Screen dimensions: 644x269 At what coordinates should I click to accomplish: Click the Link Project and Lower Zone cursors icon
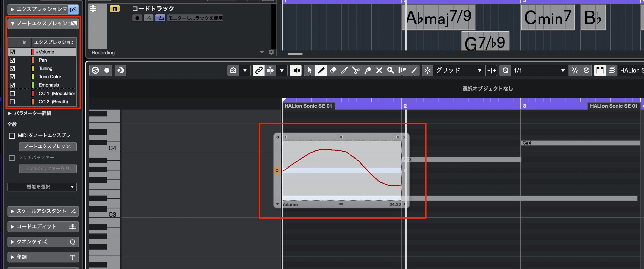tap(259, 70)
